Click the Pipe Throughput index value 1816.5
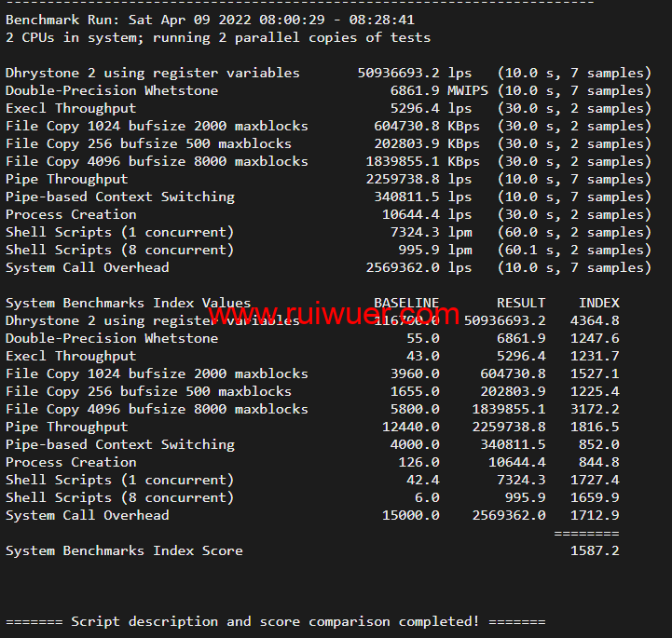Screen dimensions: 672x638 click(x=595, y=427)
